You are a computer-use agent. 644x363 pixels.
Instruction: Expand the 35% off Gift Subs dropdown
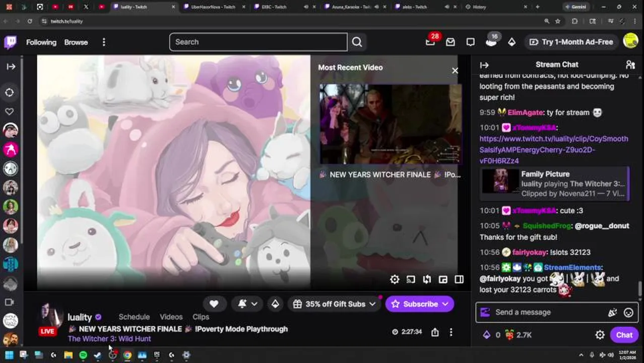pos(335,304)
